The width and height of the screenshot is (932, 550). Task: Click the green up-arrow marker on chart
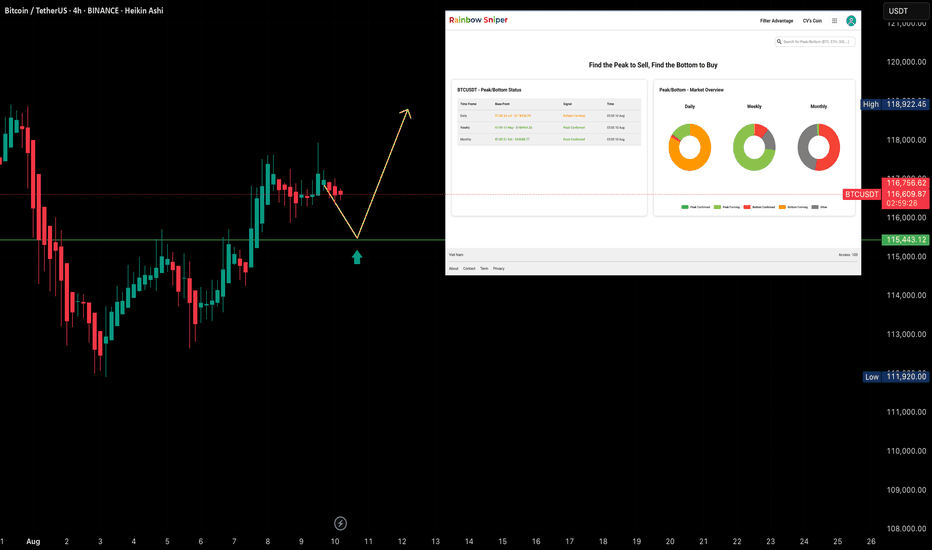pyautogui.click(x=357, y=257)
